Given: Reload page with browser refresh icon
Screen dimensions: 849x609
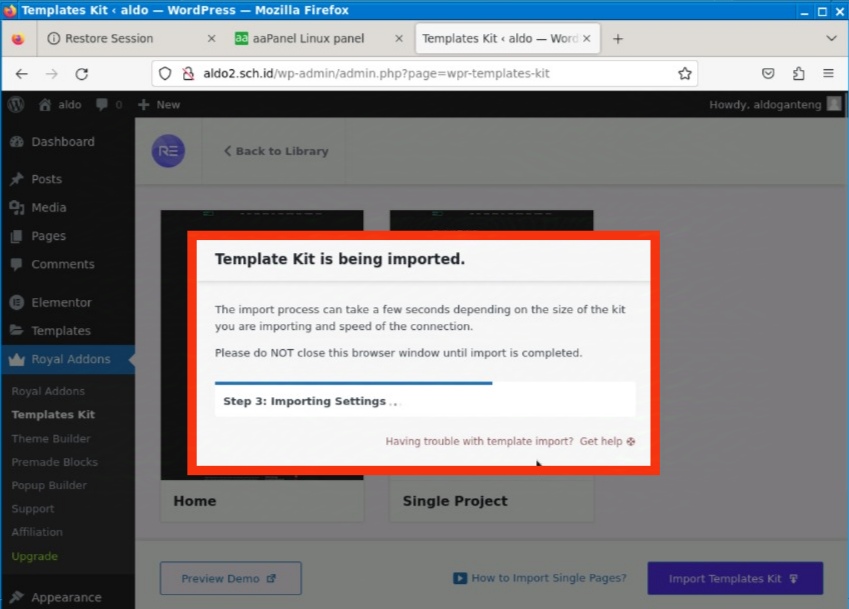Looking at the screenshot, I should coord(82,74).
